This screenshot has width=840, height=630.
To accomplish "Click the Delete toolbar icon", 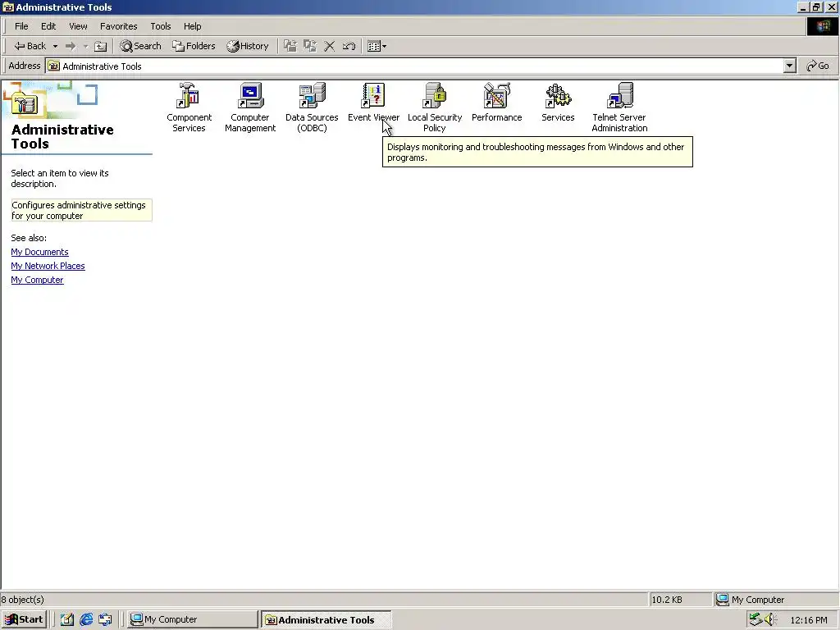I will tap(330, 46).
